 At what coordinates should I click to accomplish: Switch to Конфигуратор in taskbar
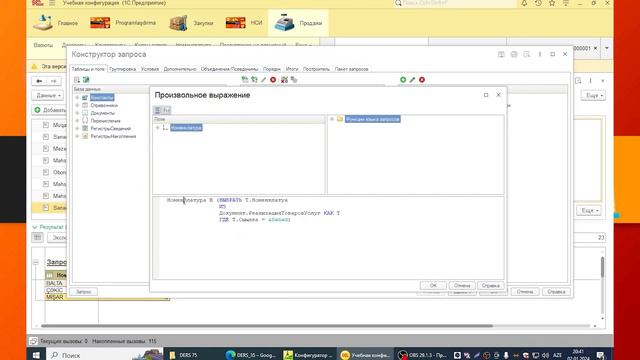click(309, 355)
